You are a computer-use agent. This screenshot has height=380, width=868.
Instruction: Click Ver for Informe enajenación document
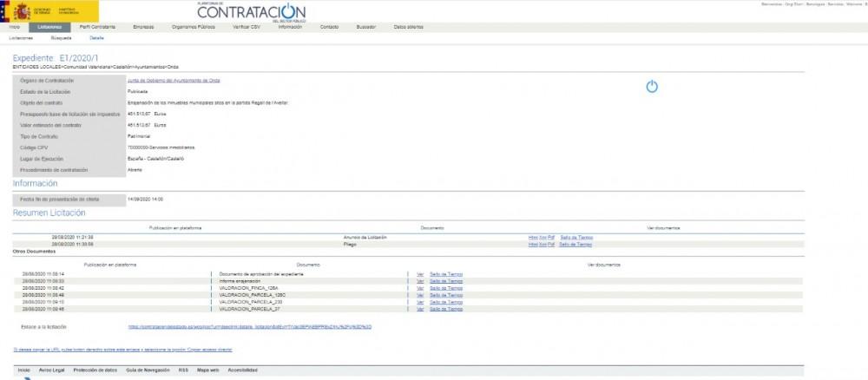pos(420,280)
